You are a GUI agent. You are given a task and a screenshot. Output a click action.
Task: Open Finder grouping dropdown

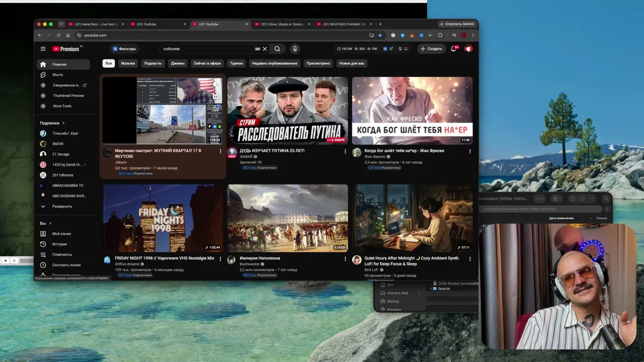[x=557, y=199]
